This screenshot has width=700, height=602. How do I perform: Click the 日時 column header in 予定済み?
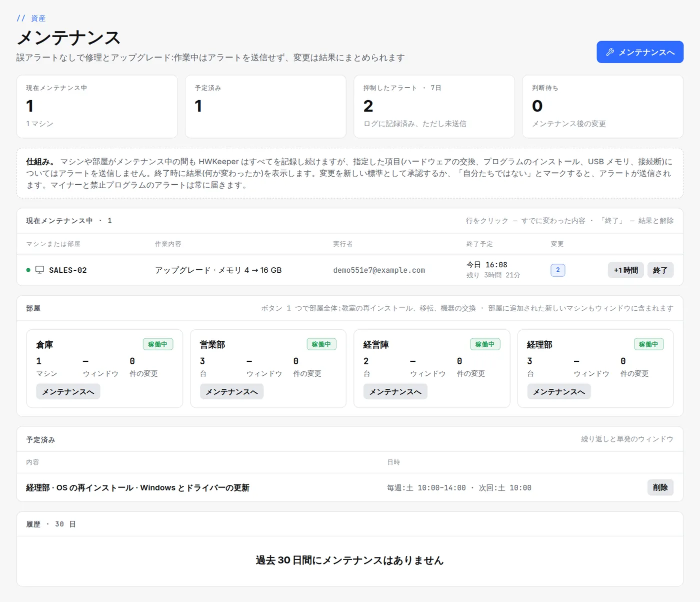pyautogui.click(x=393, y=462)
